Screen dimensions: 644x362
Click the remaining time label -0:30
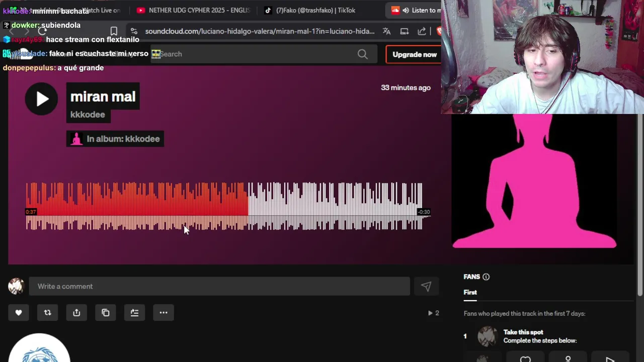[424, 212]
